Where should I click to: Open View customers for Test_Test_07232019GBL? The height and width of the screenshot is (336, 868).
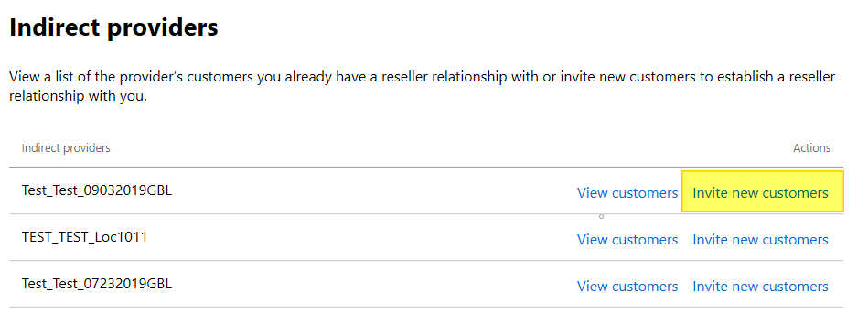point(627,286)
